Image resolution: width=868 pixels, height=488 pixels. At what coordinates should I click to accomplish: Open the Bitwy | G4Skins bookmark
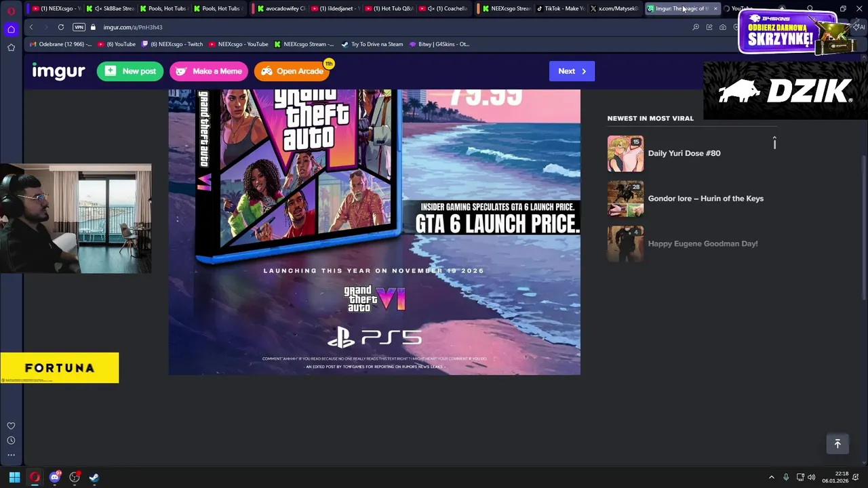point(439,44)
